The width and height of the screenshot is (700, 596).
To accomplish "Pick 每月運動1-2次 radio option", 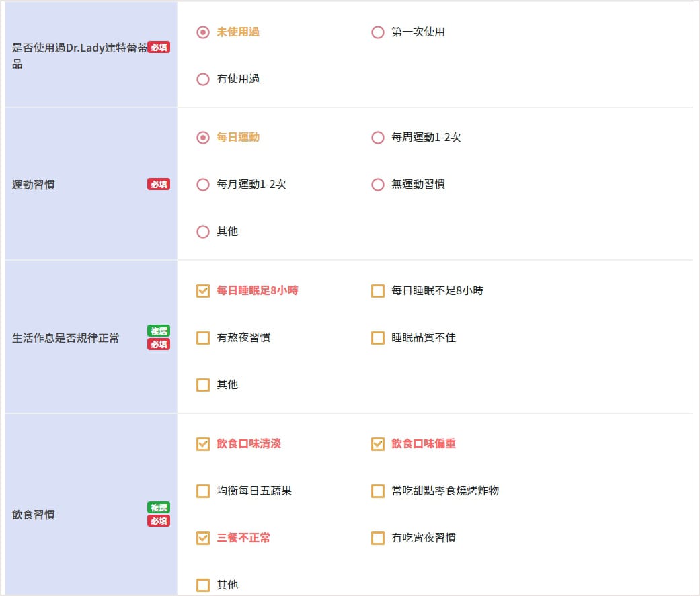I will (x=203, y=185).
